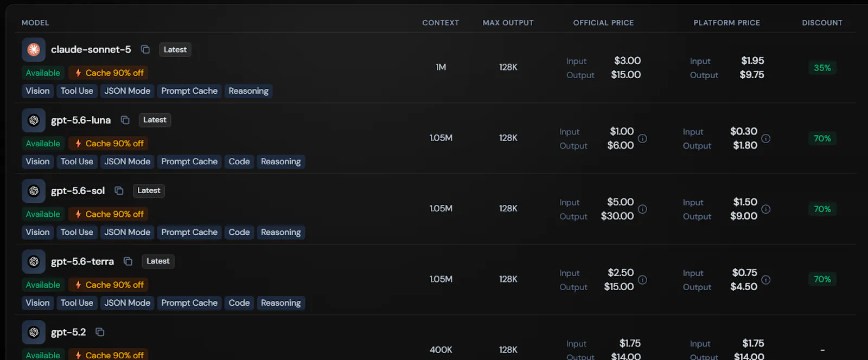Sort by the MODEL column header
This screenshot has height=360, width=868.
[x=35, y=23]
